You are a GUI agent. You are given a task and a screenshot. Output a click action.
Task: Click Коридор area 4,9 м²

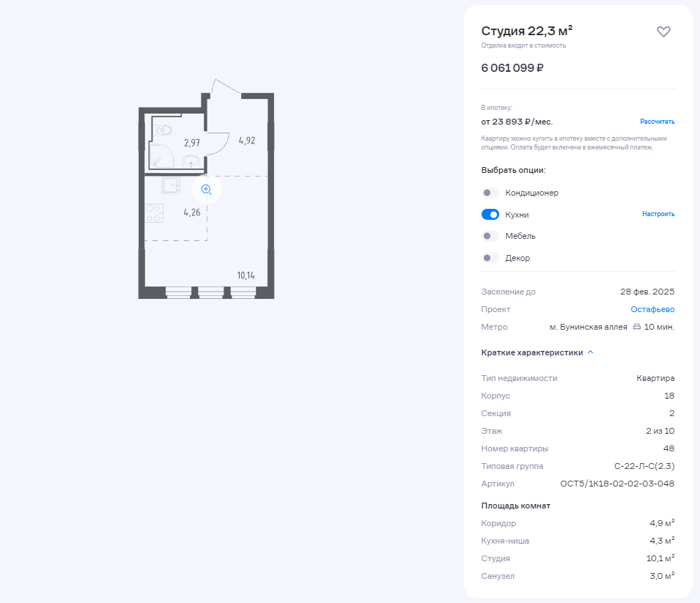662,522
